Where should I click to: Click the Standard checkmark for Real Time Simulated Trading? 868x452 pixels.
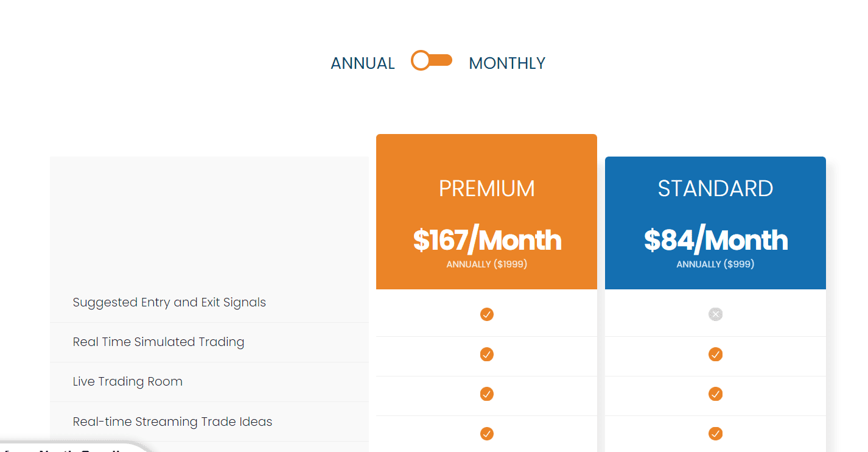716,355
